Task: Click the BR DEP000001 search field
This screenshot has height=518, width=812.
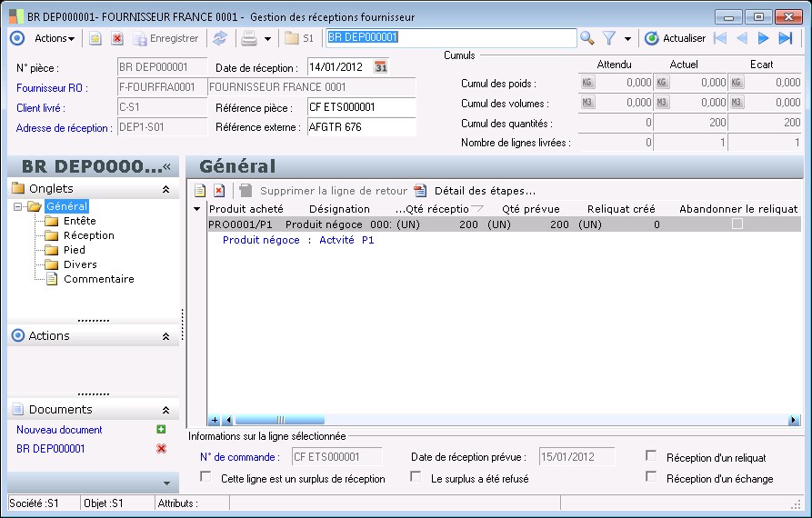Action: coord(451,38)
